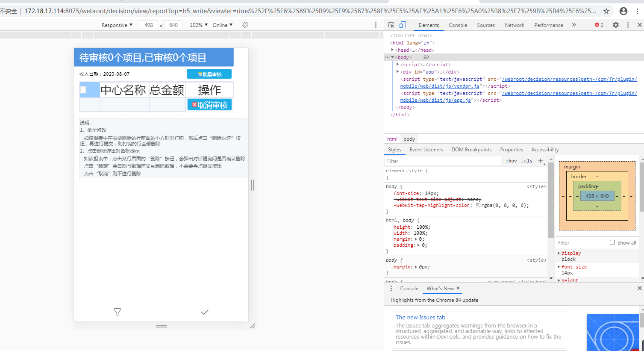Click the viewport right edge handle

[x=253, y=185]
